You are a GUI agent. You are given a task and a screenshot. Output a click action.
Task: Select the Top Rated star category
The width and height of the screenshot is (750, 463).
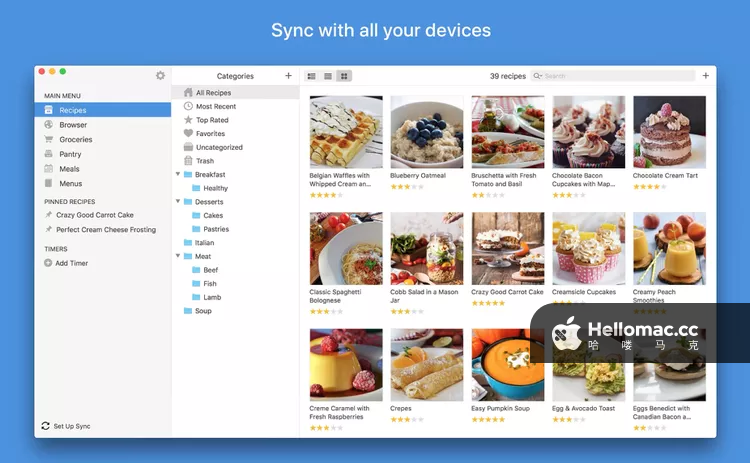coord(188,120)
